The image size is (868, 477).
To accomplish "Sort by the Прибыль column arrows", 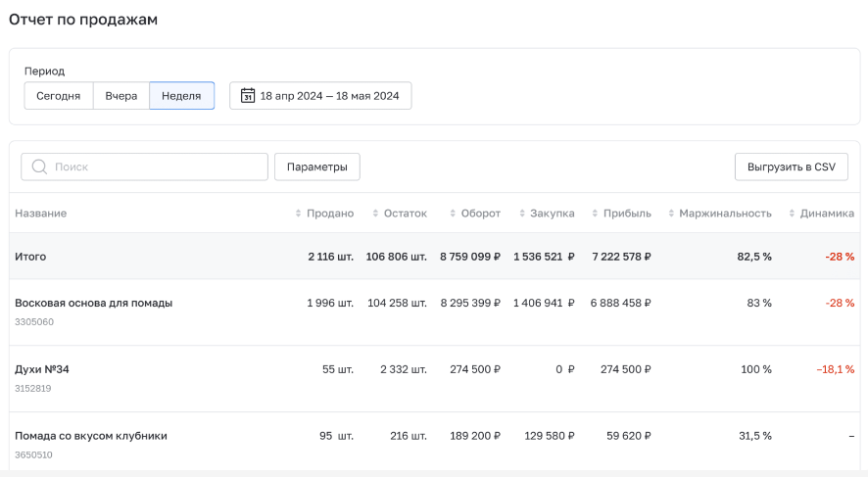I will pos(598,214).
